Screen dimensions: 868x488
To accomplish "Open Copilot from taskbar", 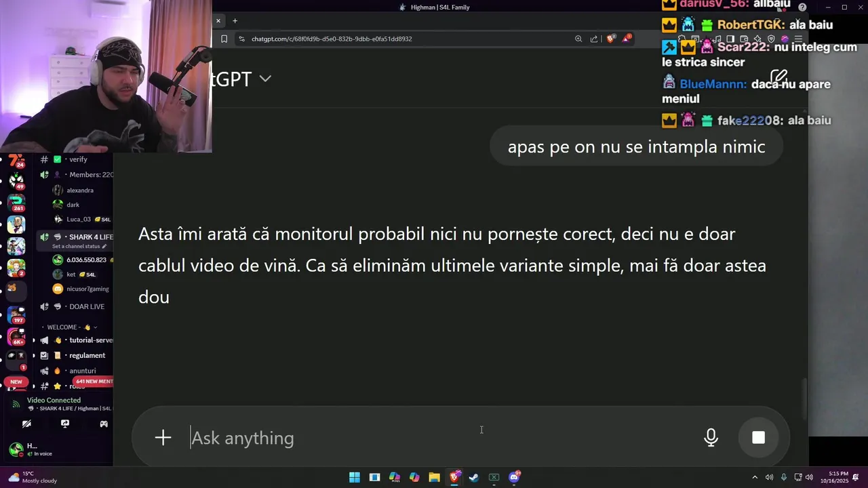I will click(414, 477).
